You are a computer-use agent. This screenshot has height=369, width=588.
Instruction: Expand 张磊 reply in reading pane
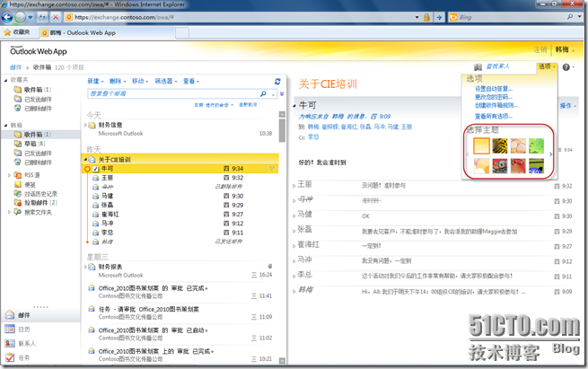(294, 231)
